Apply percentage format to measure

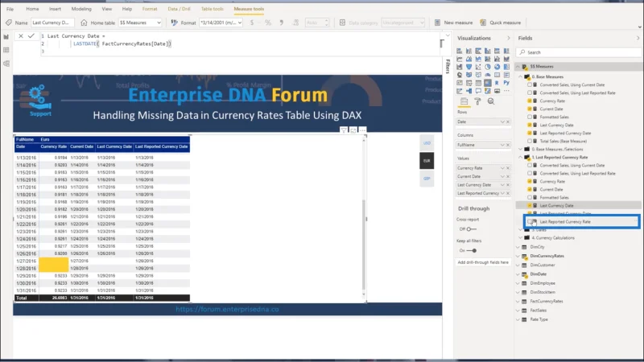pyautogui.click(x=268, y=23)
